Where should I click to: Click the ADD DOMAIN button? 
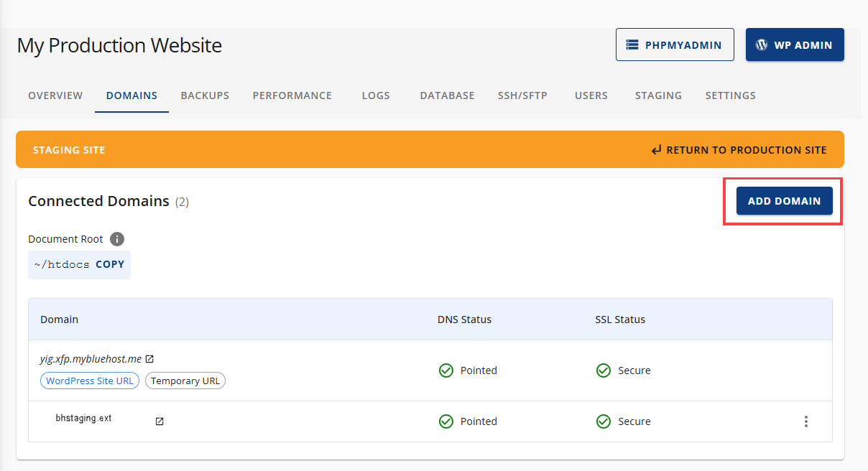pyautogui.click(x=784, y=201)
